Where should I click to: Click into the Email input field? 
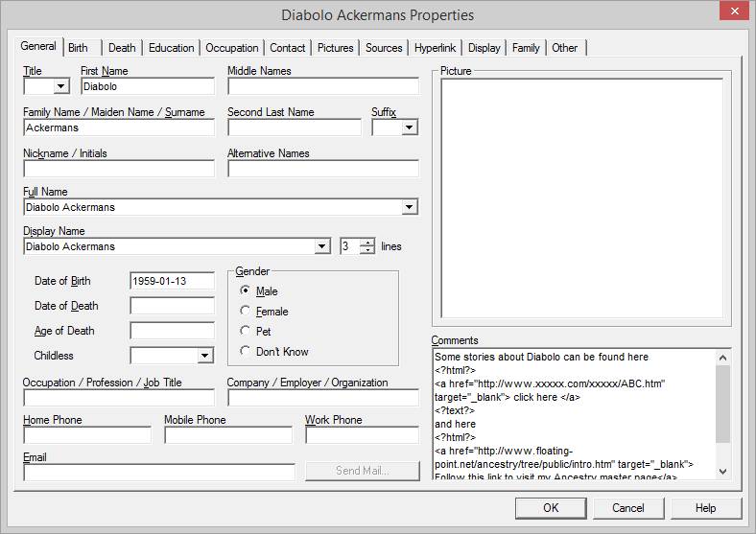point(159,473)
